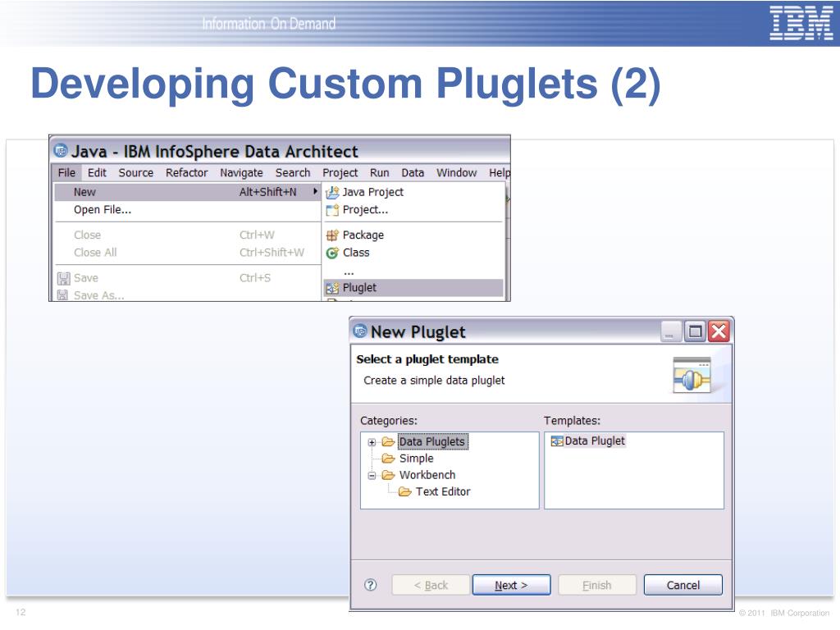Open the Project menu

point(340,173)
